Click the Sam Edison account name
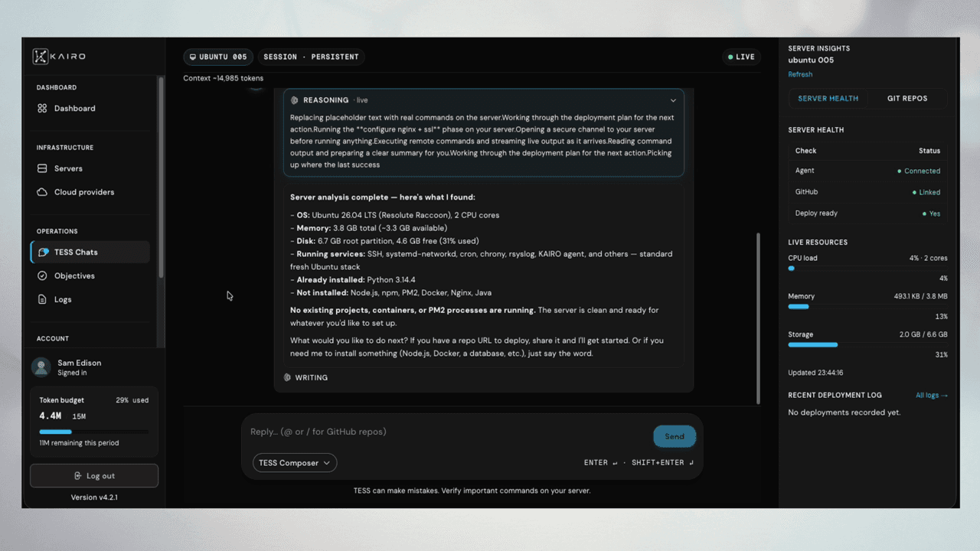The width and height of the screenshot is (980, 551). point(79,363)
